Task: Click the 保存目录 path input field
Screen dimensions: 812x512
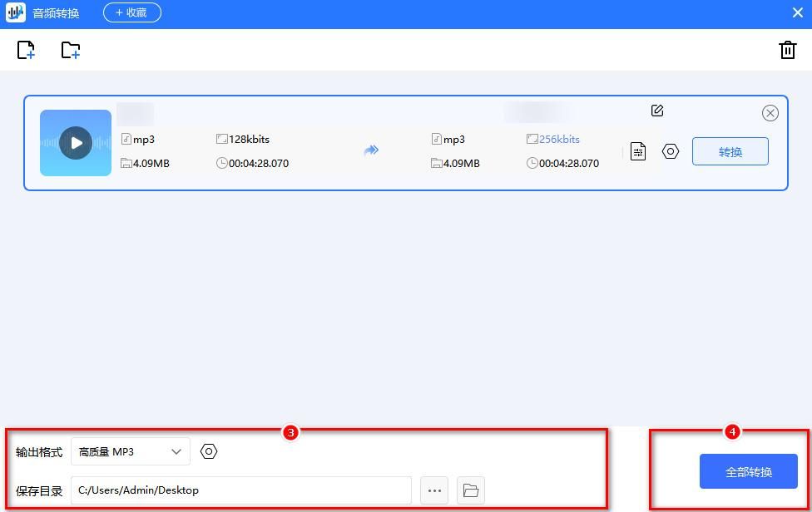Action: 241,490
